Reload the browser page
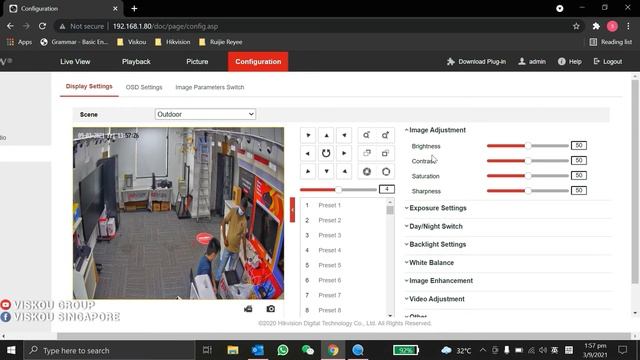Viewport: 640px width, 360px height. pos(42,26)
